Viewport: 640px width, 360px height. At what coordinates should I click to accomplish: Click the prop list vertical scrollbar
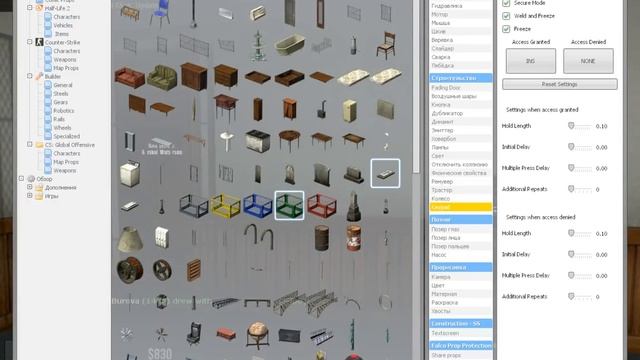click(416, 86)
